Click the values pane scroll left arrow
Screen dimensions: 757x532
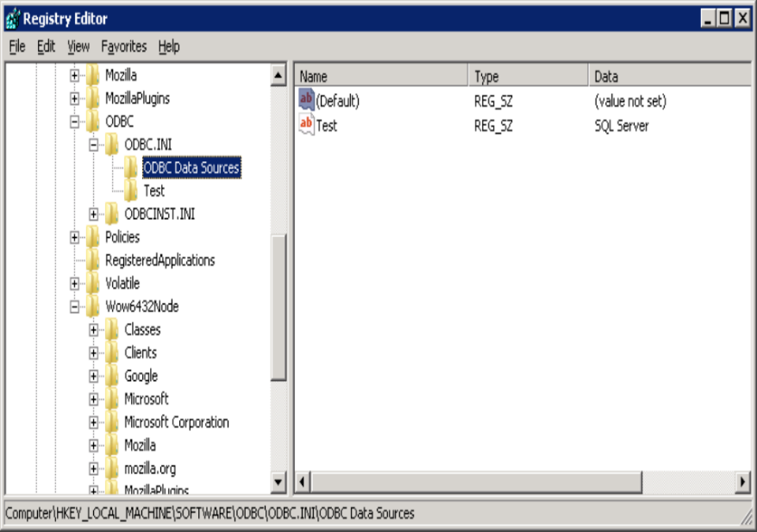coord(303,482)
